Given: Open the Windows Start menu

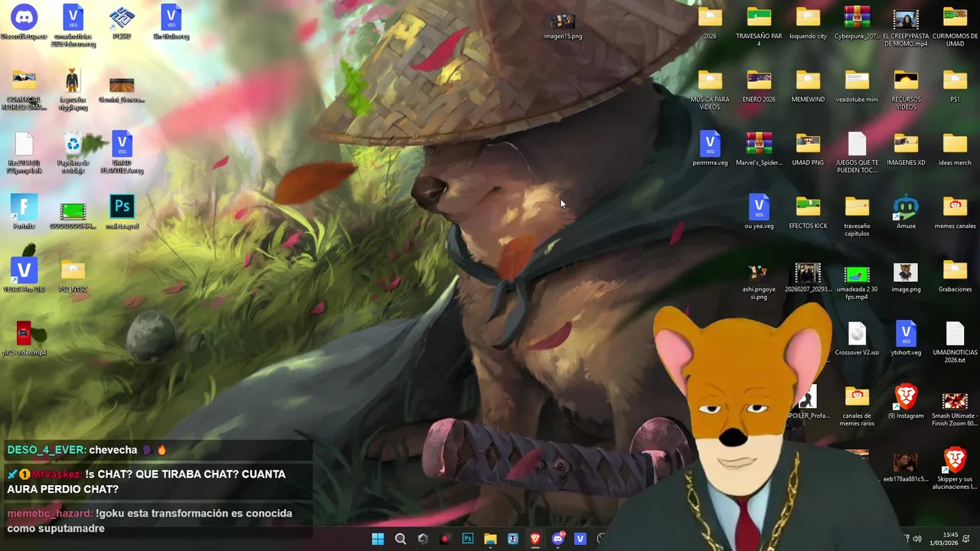Looking at the screenshot, I should point(378,539).
